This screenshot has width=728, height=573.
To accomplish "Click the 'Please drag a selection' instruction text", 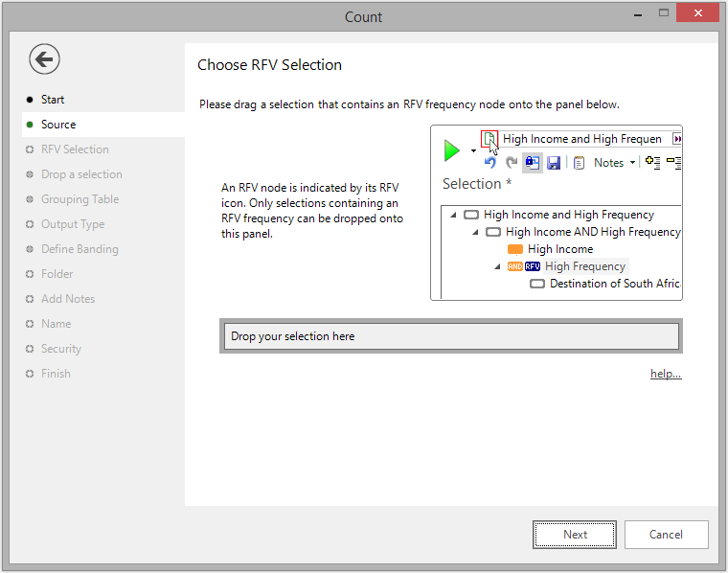I will click(x=409, y=104).
